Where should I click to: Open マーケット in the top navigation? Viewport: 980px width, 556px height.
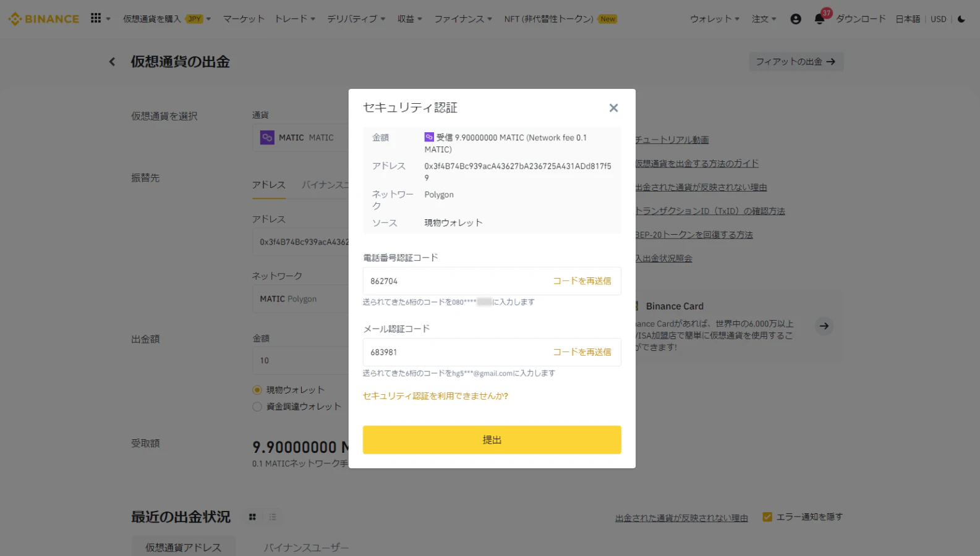click(x=244, y=19)
